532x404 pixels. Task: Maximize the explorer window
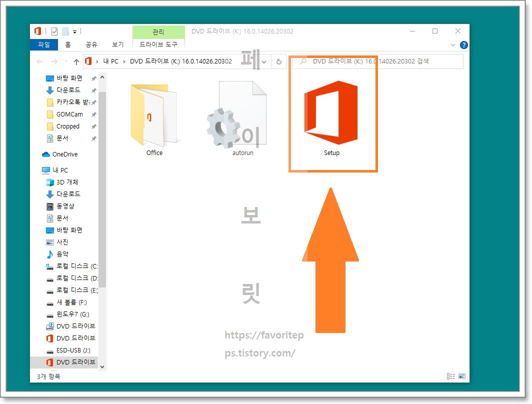click(x=435, y=31)
